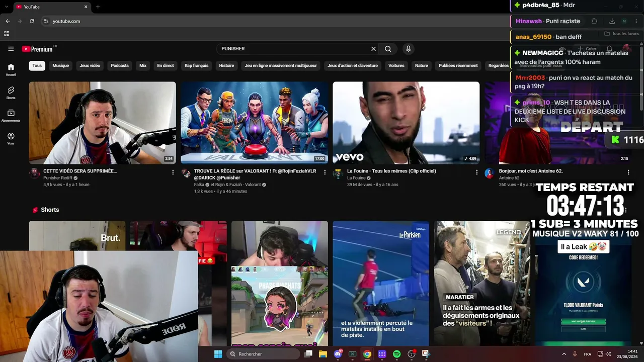Open Discord from the taskbar

pyautogui.click(x=338, y=354)
